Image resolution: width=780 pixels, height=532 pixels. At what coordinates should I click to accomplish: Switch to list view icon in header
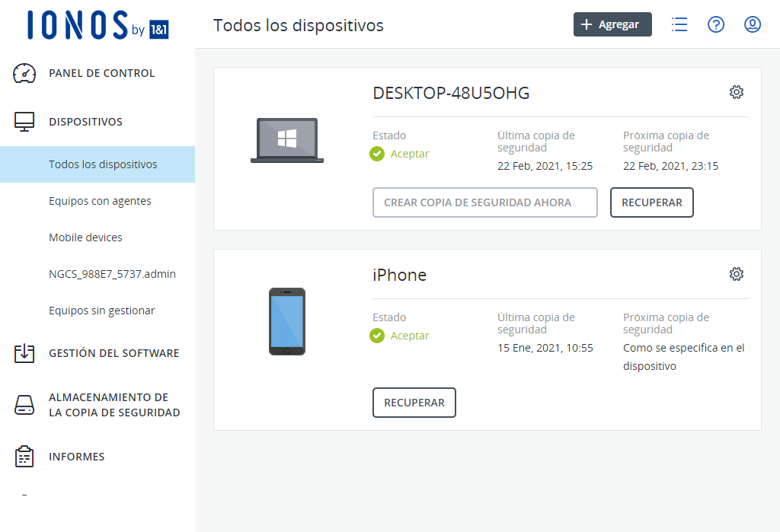click(x=679, y=24)
